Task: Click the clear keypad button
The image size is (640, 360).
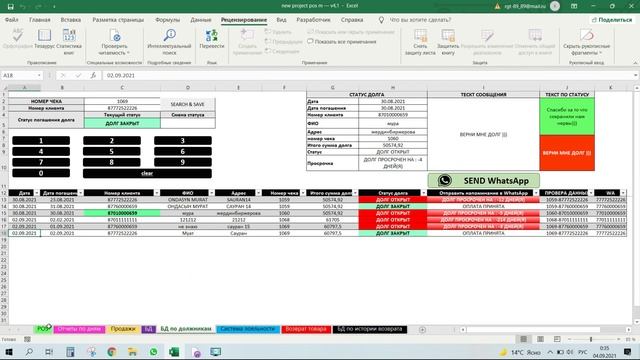Action: tap(147, 173)
